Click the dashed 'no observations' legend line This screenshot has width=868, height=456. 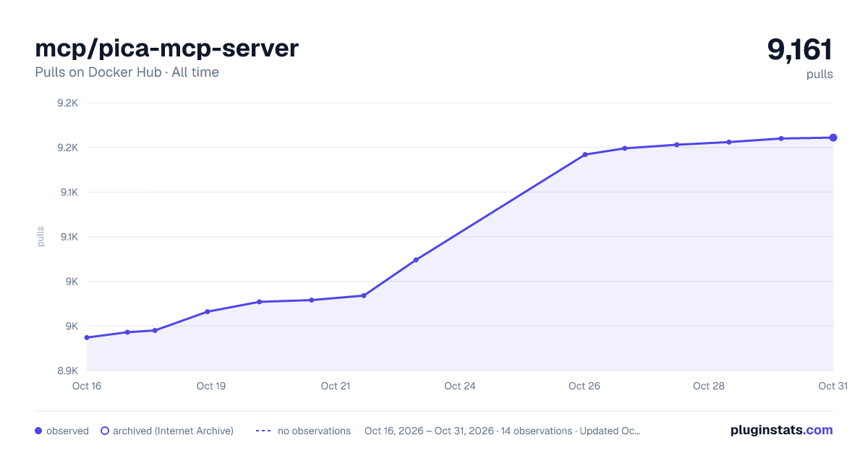tap(263, 431)
